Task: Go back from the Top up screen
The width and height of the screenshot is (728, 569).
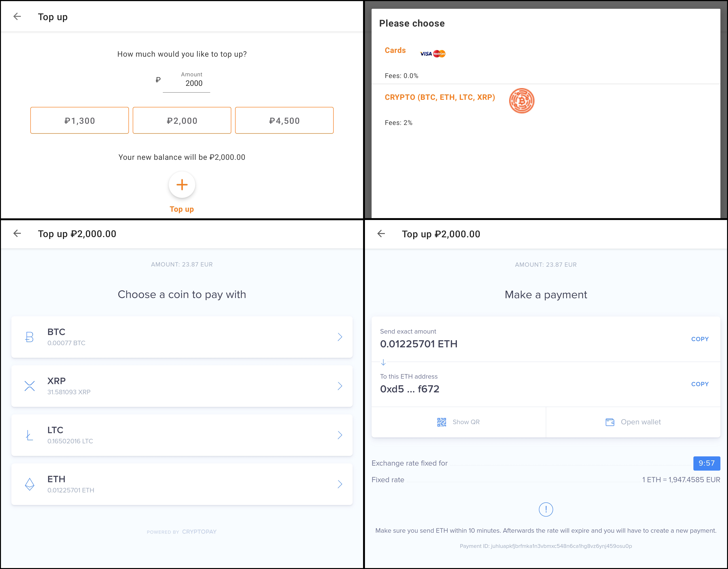Action: click(17, 16)
